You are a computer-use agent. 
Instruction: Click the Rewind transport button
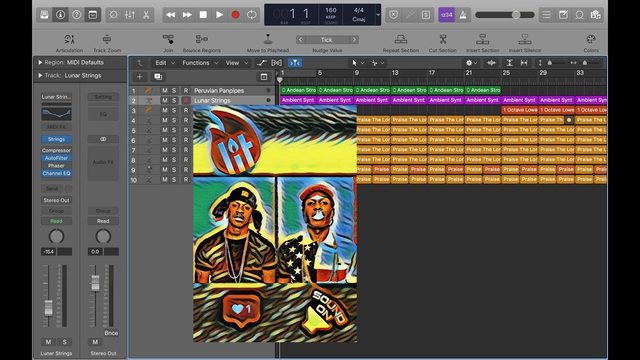(171, 15)
